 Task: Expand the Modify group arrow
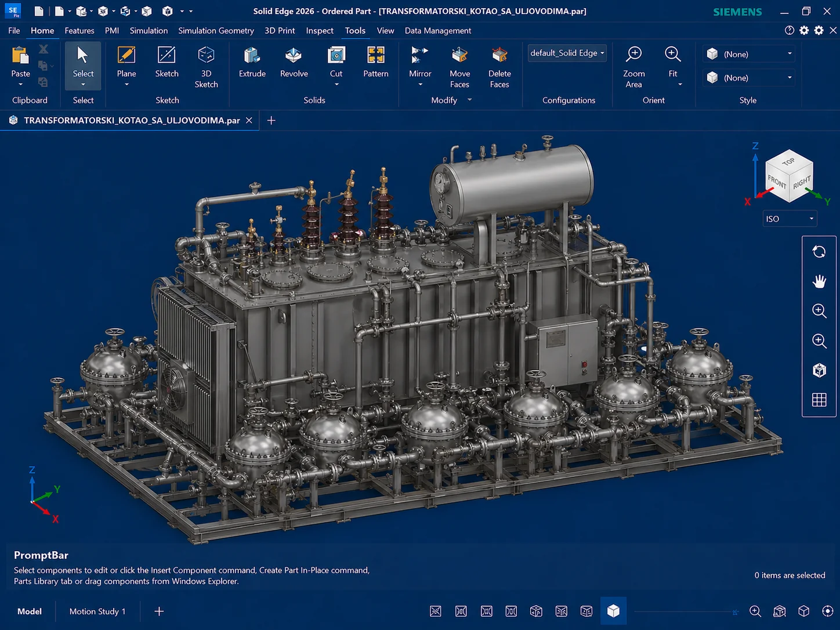click(x=469, y=100)
